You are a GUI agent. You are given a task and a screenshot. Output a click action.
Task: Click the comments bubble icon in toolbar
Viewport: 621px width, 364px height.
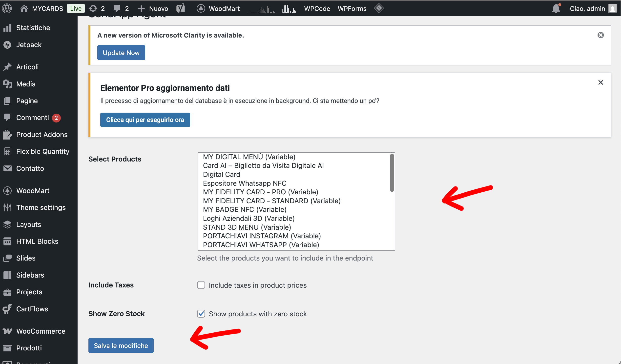coord(117,8)
